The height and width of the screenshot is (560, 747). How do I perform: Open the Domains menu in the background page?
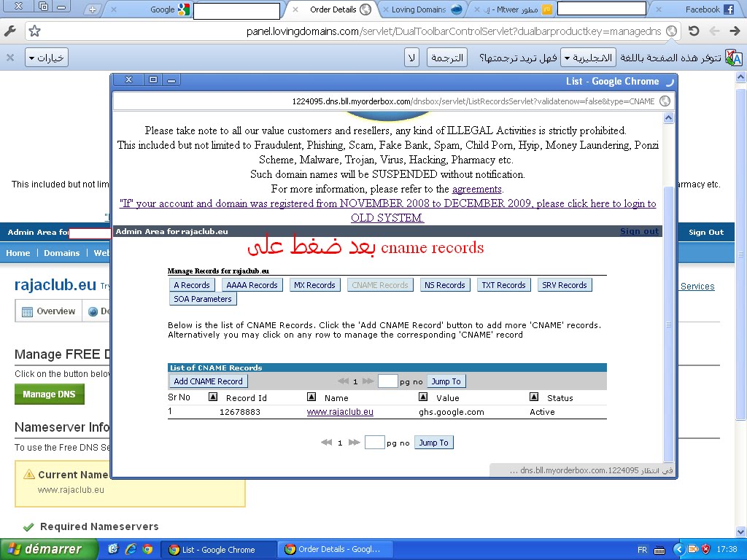click(61, 253)
